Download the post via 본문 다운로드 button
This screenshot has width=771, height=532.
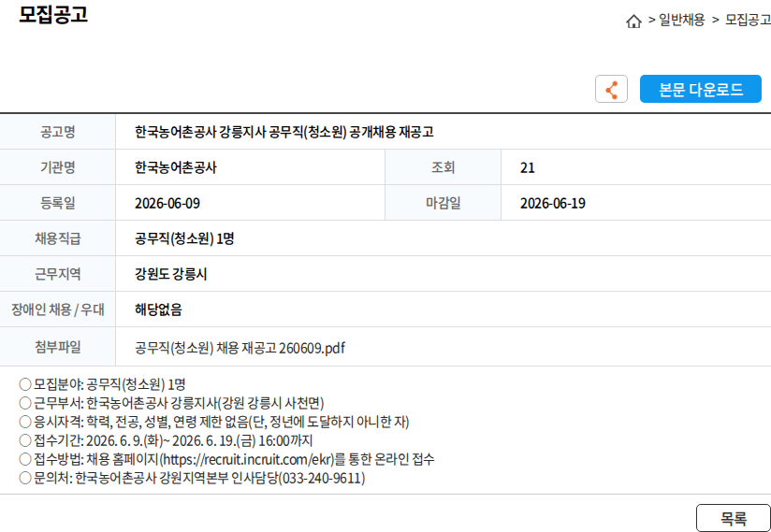tap(701, 89)
